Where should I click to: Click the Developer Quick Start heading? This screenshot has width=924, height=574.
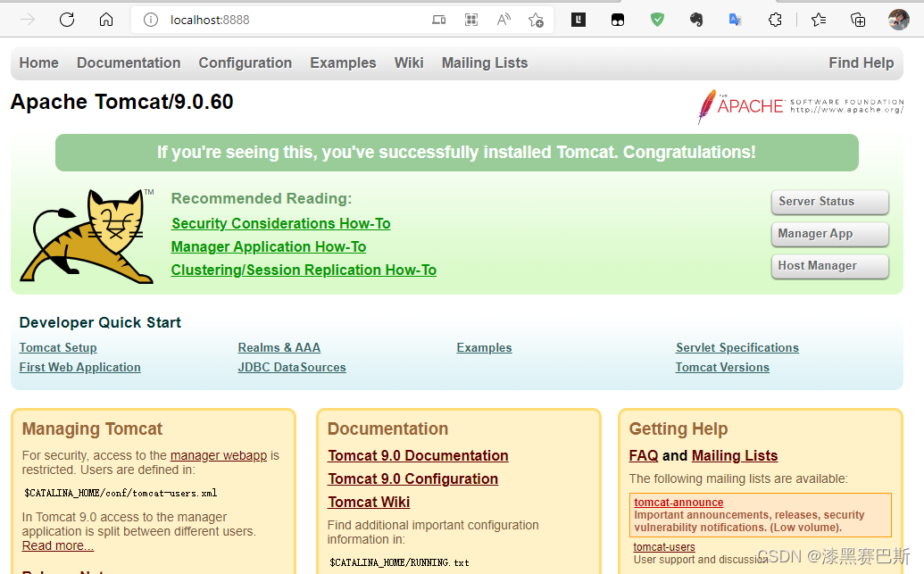pos(100,322)
